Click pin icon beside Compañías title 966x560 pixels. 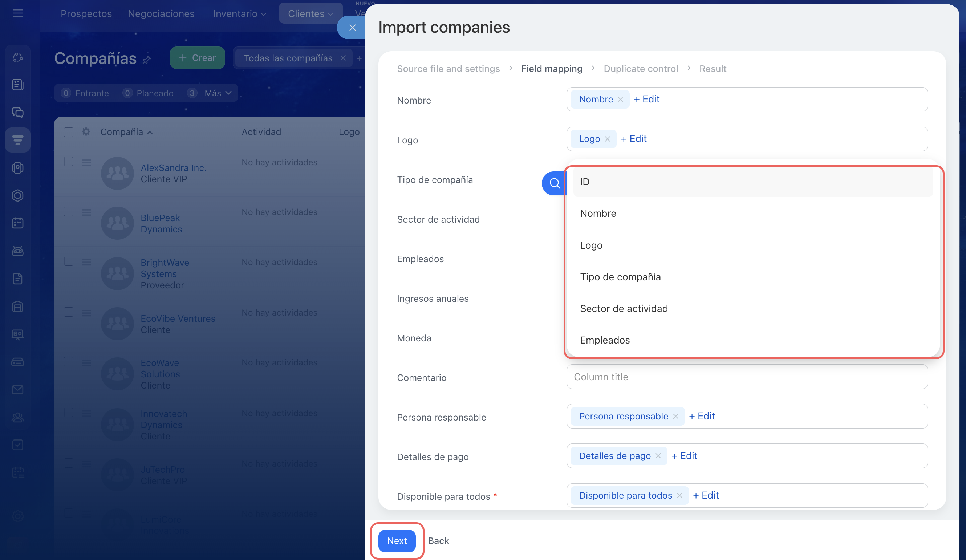pyautogui.click(x=147, y=60)
